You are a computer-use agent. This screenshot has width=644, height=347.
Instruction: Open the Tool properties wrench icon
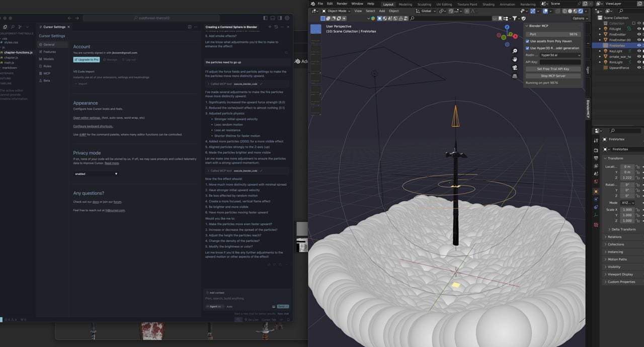pyautogui.click(x=596, y=140)
